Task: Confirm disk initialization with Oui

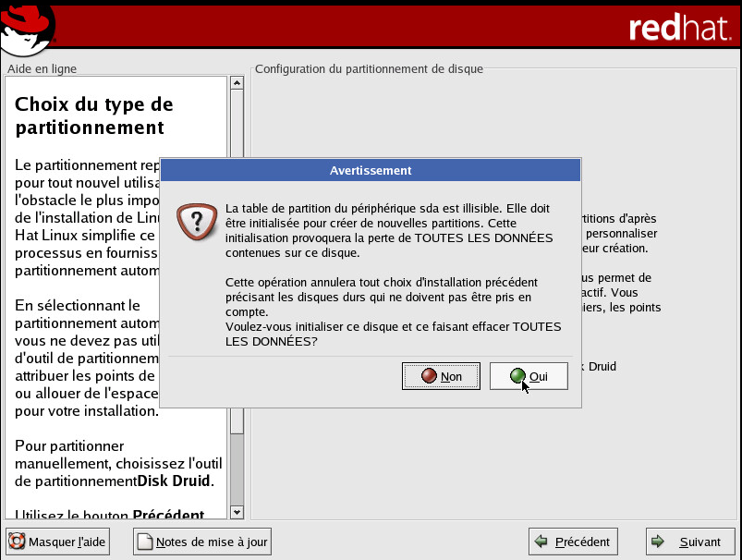Action: (529, 376)
